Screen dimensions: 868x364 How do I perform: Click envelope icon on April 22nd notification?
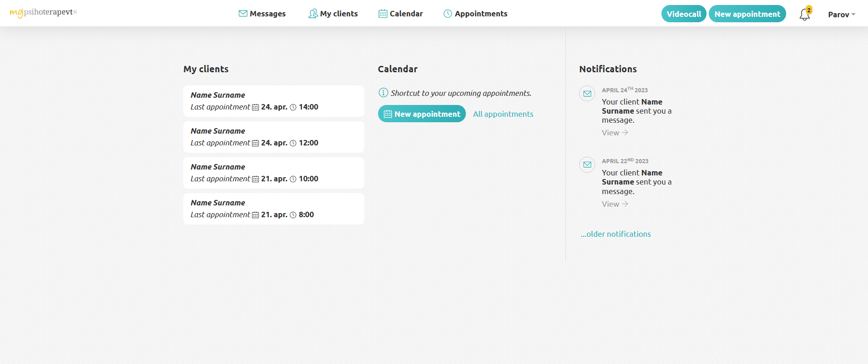(587, 165)
